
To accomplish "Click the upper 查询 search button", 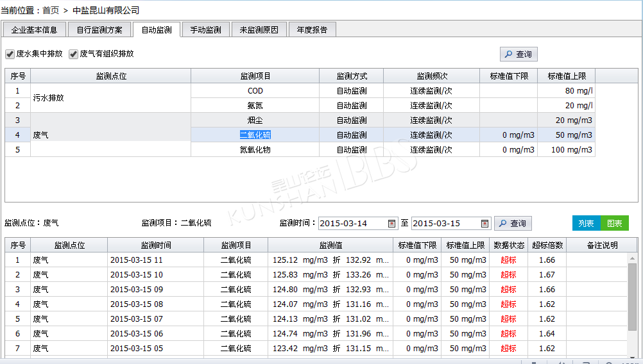I will (x=519, y=54).
